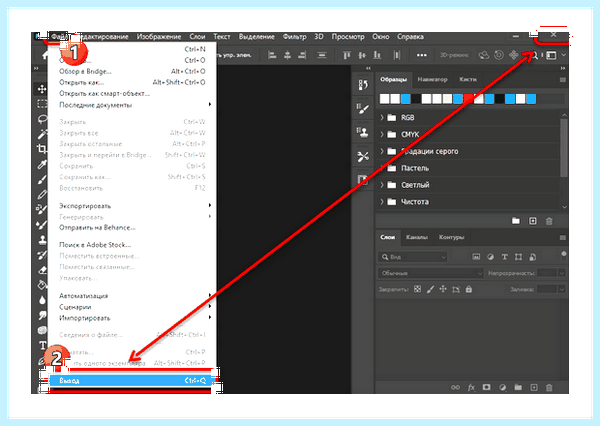600x426 pixels.
Task: Select the Crop tool
Action: click(x=42, y=149)
